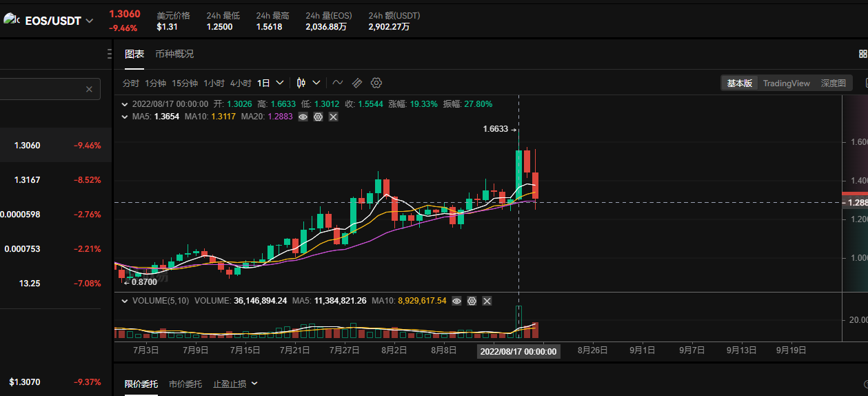This screenshot has width=868, height=396.
Task: Select the 1分钟 interval
Action: tap(156, 83)
